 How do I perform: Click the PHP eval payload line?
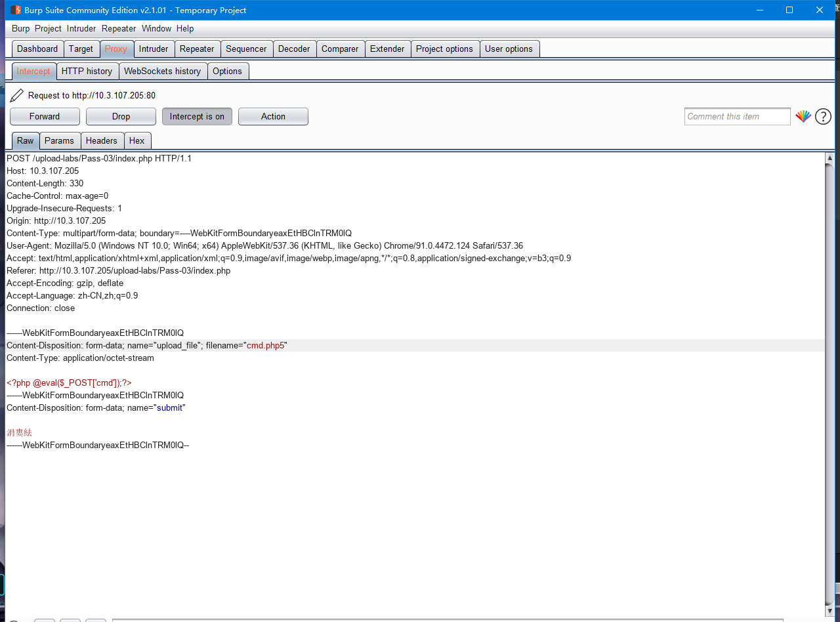click(69, 383)
